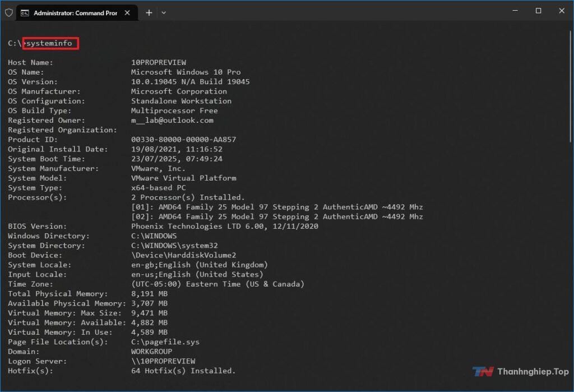
Task: Click the text Microsoft Windows 10 Pro
Action: click(x=186, y=72)
